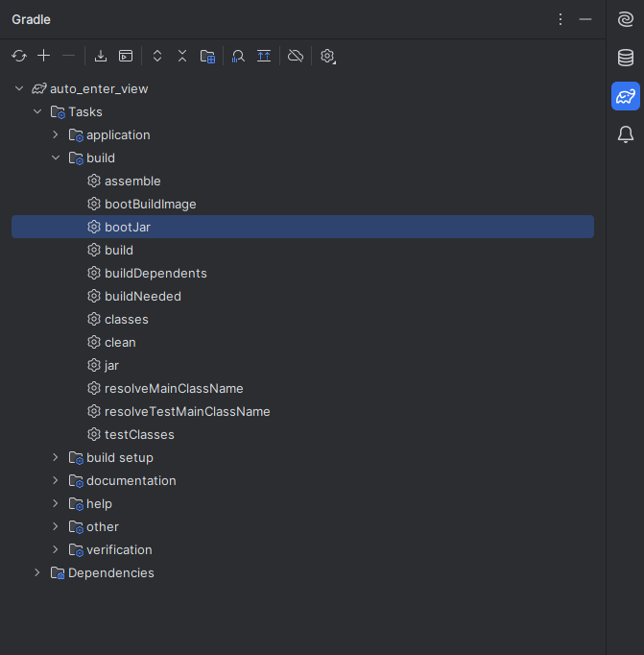Select the buildNeeded task

click(302, 296)
